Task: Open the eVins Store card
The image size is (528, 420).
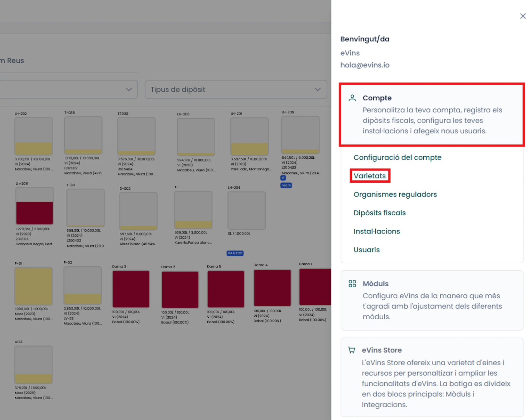Action: coord(432,377)
